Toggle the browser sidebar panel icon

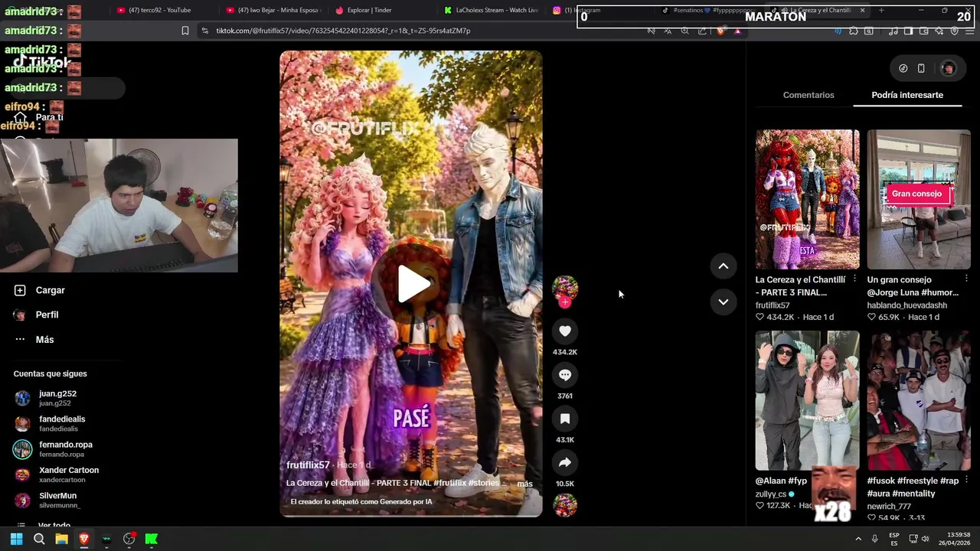(x=908, y=31)
